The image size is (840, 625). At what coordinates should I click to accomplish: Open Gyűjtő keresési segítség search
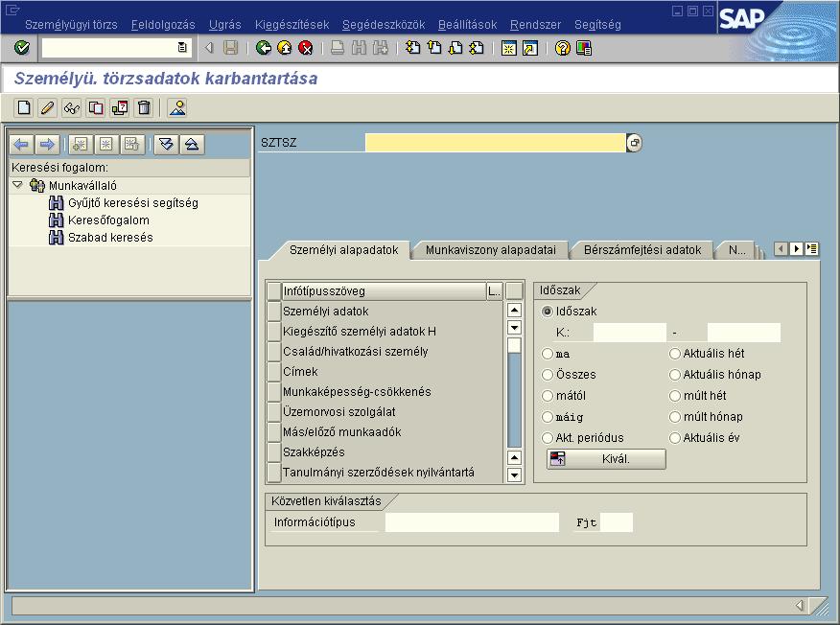pyautogui.click(x=133, y=203)
